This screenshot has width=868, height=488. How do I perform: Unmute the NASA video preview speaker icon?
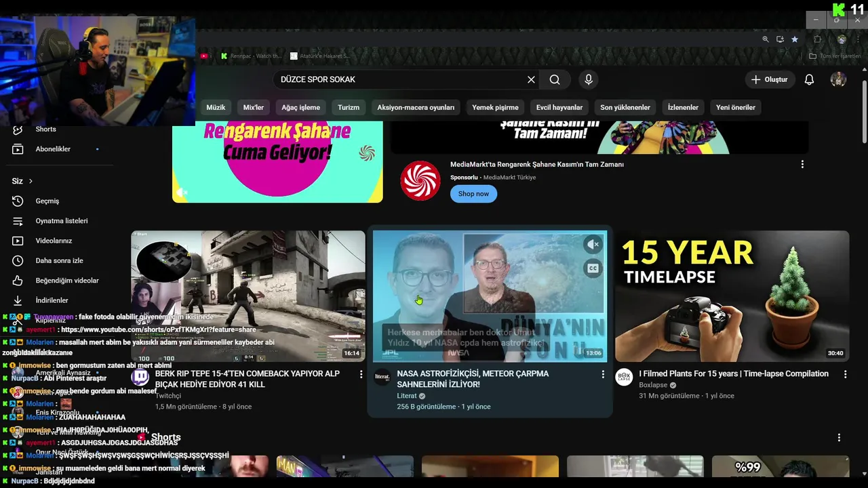click(x=593, y=245)
